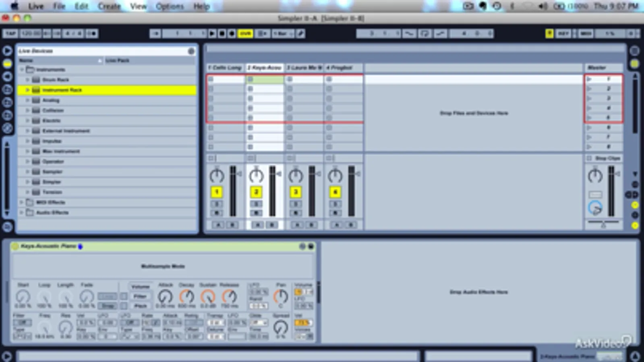Arm track 2 for recording

[256, 213]
